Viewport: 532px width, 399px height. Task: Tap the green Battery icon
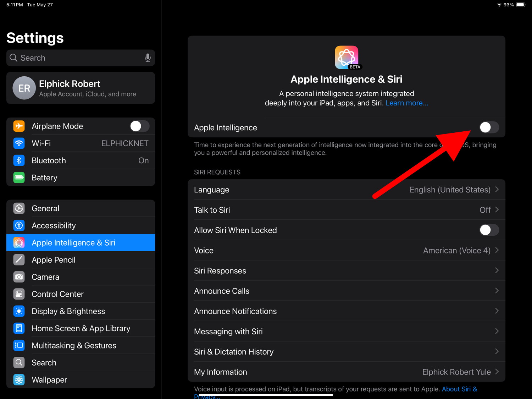(19, 177)
